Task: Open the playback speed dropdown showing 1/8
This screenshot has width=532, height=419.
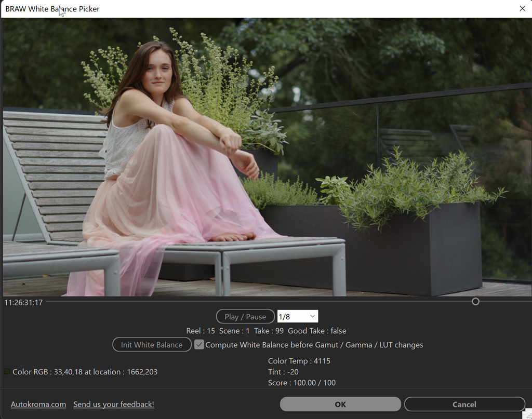Action: pos(298,316)
